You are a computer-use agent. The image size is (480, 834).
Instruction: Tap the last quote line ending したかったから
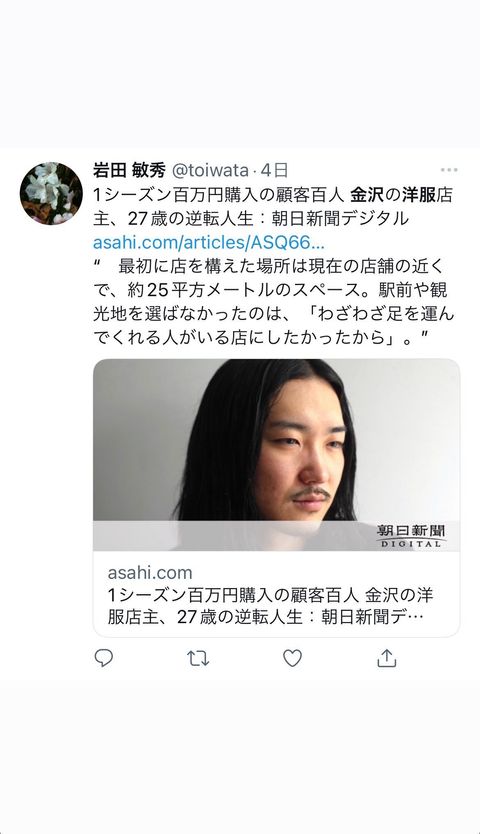(261, 338)
